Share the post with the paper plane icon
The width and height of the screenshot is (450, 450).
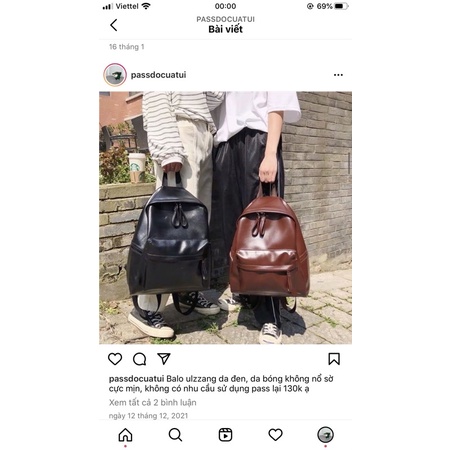click(x=164, y=359)
